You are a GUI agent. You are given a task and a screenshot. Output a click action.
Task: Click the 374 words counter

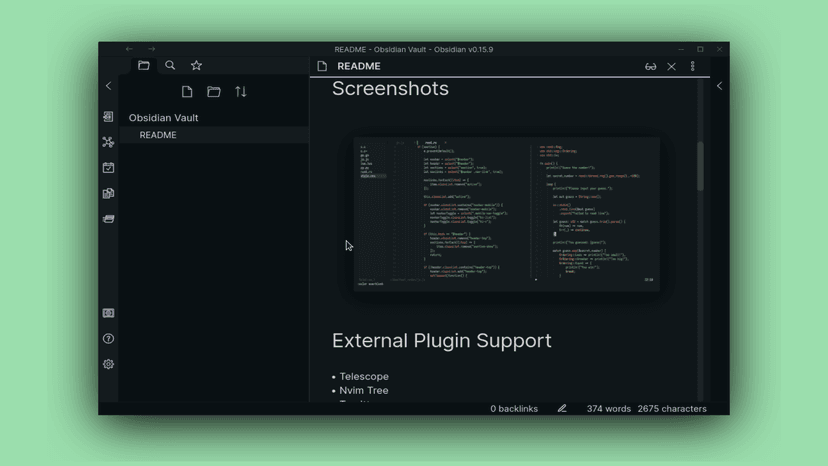(608, 409)
